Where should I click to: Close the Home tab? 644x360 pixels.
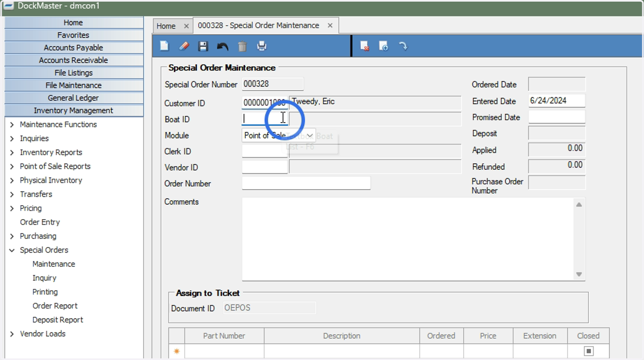point(186,26)
